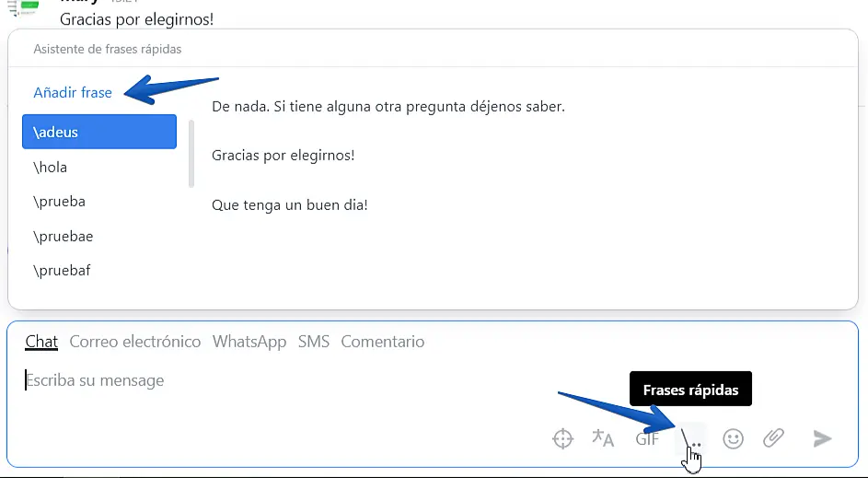
Task: Switch to the SMS tab
Action: [x=313, y=341]
